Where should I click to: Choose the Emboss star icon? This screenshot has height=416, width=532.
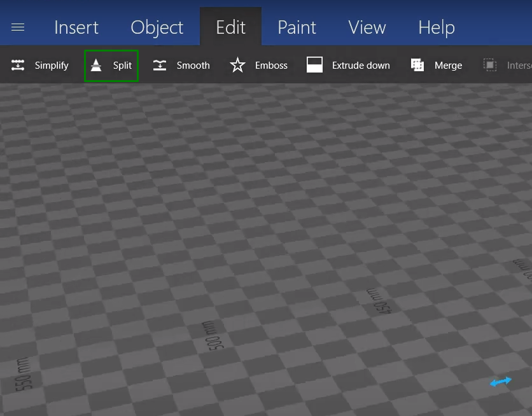click(237, 65)
